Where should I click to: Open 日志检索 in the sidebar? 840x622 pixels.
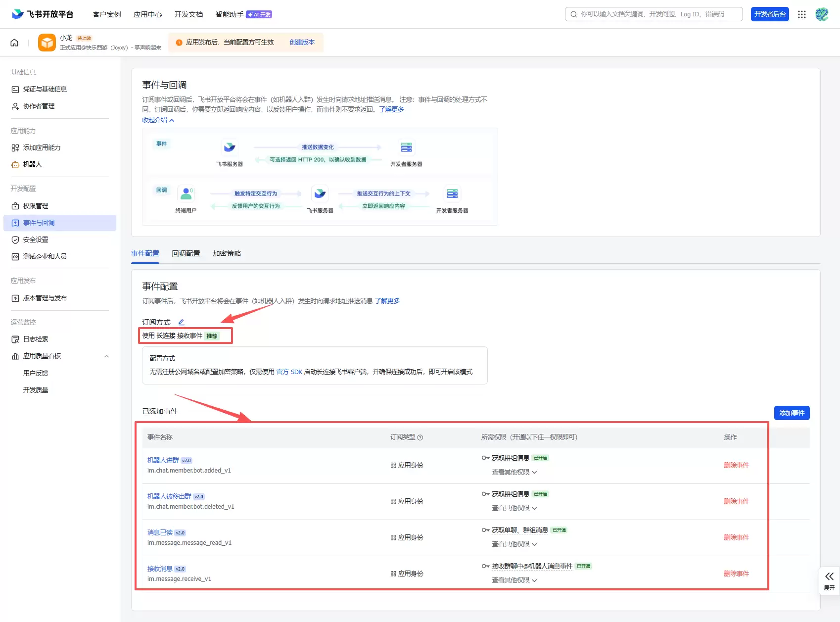36,339
